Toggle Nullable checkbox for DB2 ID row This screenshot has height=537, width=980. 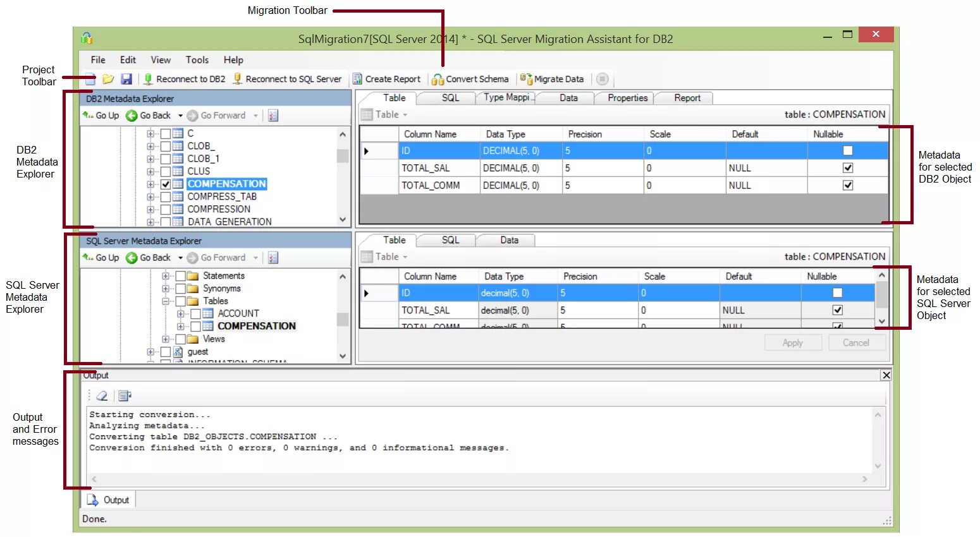(848, 150)
